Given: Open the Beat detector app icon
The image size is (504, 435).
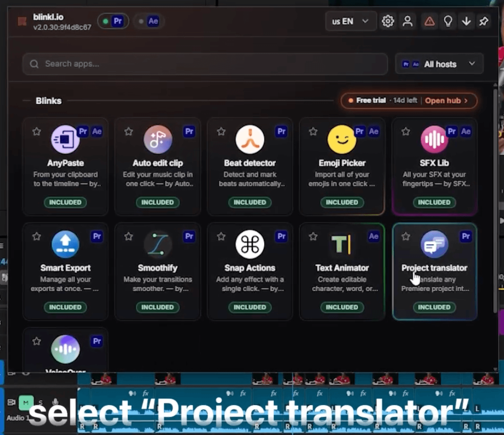Looking at the screenshot, I should tap(250, 139).
